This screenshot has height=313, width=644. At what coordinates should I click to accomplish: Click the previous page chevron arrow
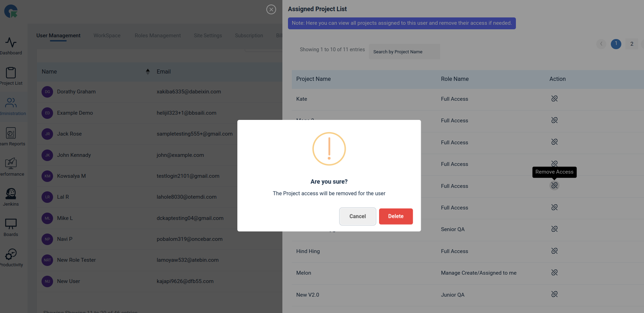pos(601,44)
